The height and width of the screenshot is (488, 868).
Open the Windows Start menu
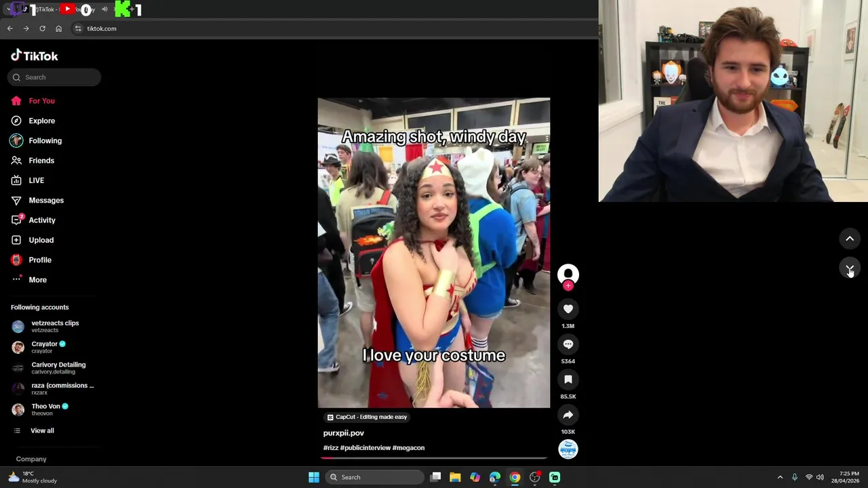point(314,477)
